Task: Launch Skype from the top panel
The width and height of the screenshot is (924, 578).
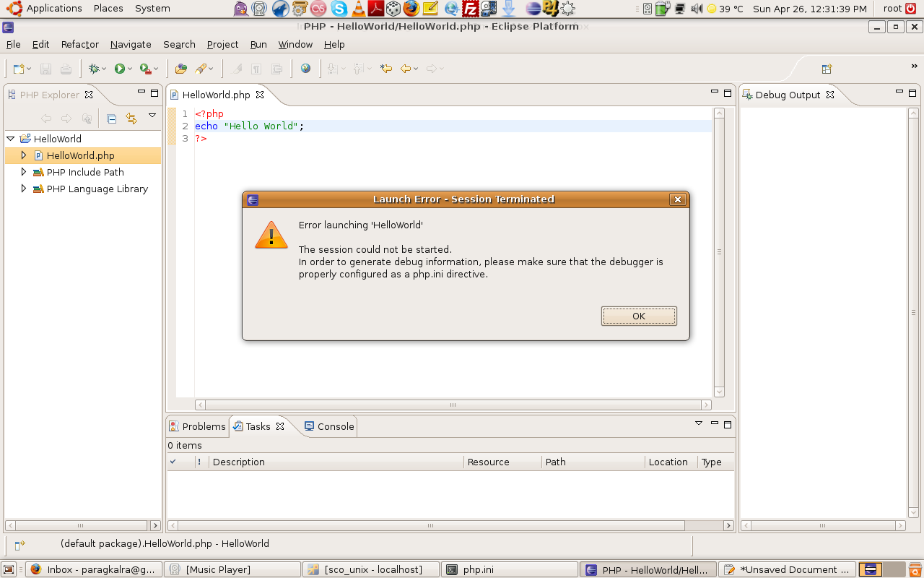Action: 339,9
